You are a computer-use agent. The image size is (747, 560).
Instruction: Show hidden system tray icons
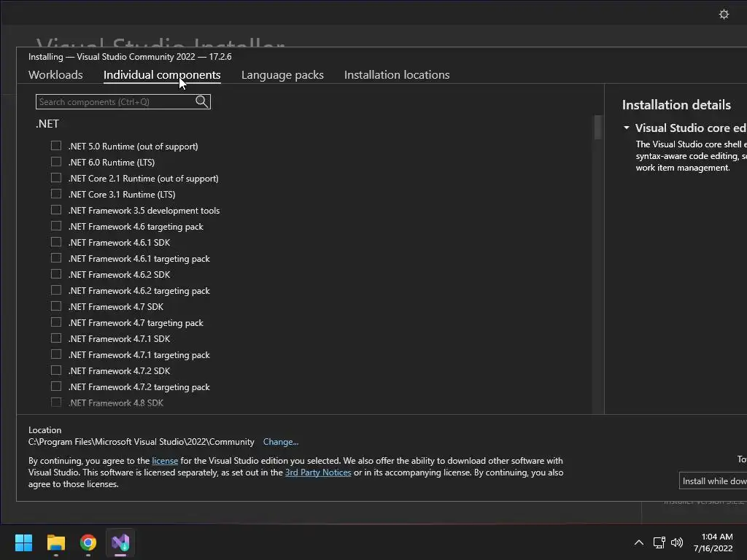pos(639,542)
